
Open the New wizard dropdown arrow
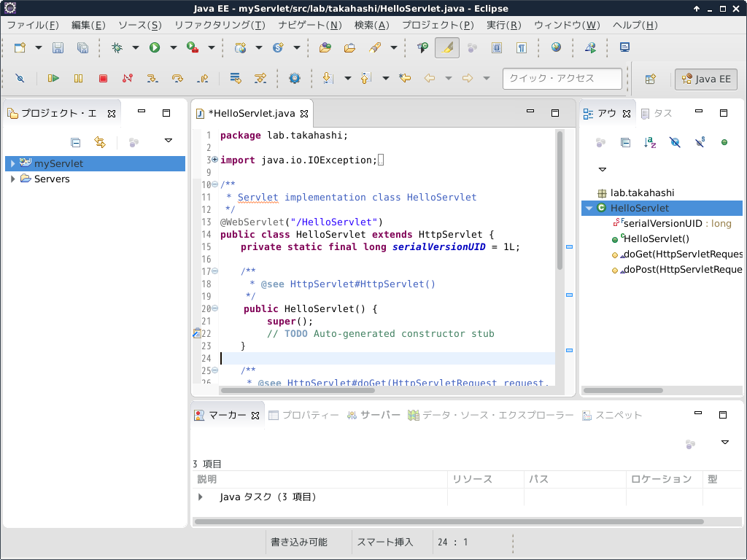tap(39, 47)
